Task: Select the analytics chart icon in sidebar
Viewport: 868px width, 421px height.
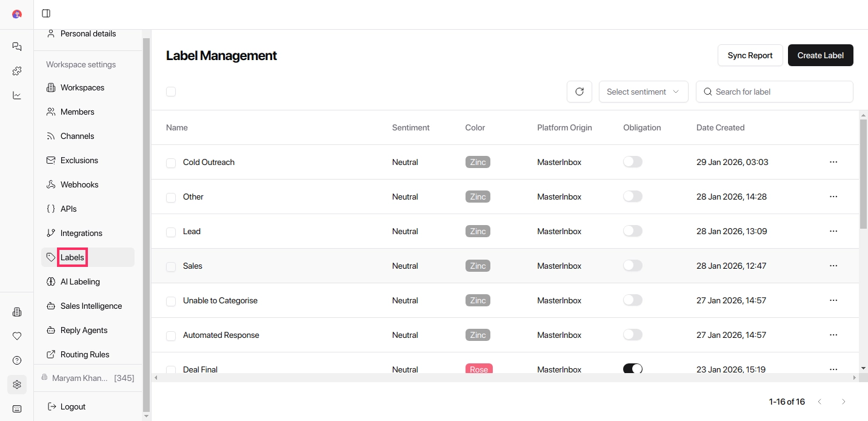Action: [x=17, y=95]
